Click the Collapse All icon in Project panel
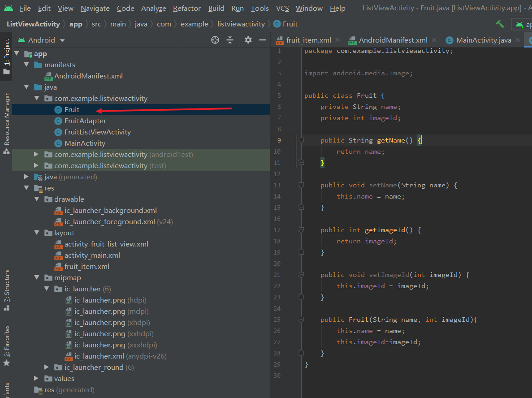Screen dimensions: 532x398 (x=230, y=40)
